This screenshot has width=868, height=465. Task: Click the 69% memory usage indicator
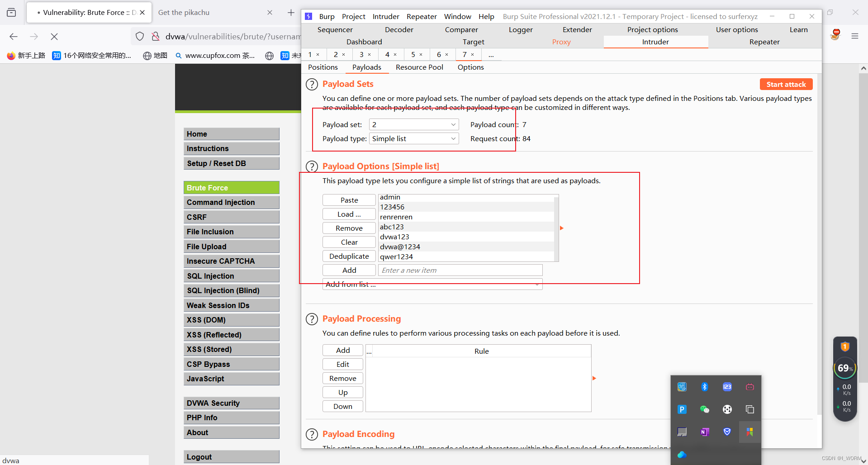tap(844, 369)
